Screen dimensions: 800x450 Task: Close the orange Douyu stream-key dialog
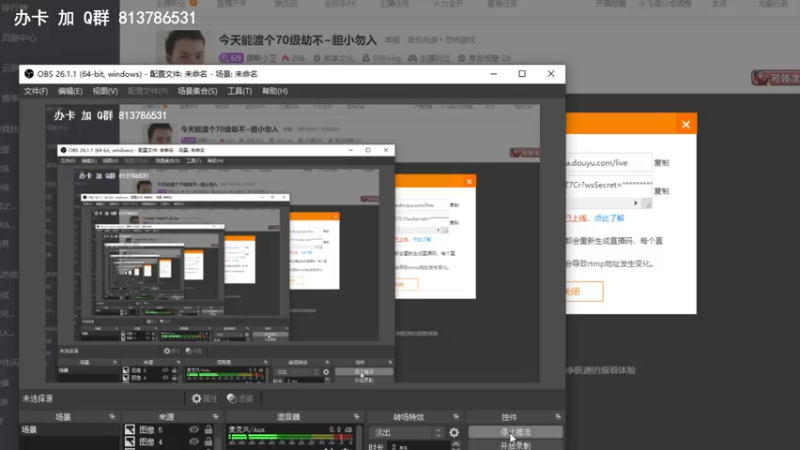pyautogui.click(x=686, y=124)
